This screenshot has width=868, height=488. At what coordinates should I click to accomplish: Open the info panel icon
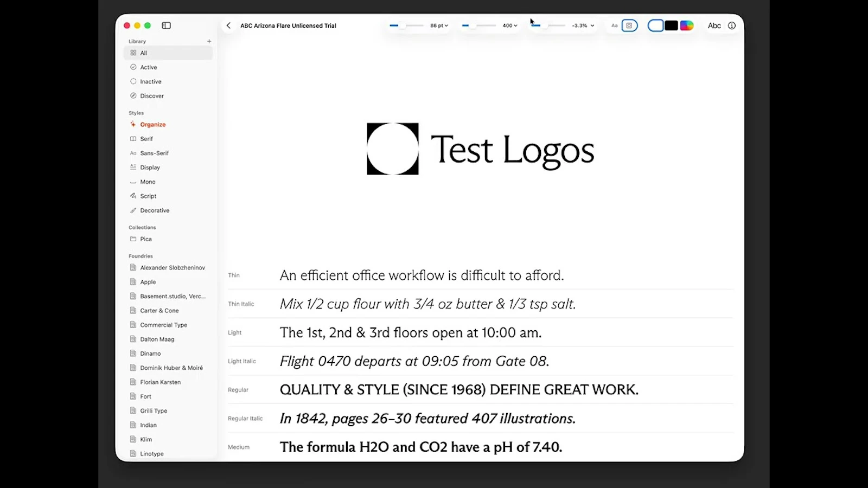(732, 25)
